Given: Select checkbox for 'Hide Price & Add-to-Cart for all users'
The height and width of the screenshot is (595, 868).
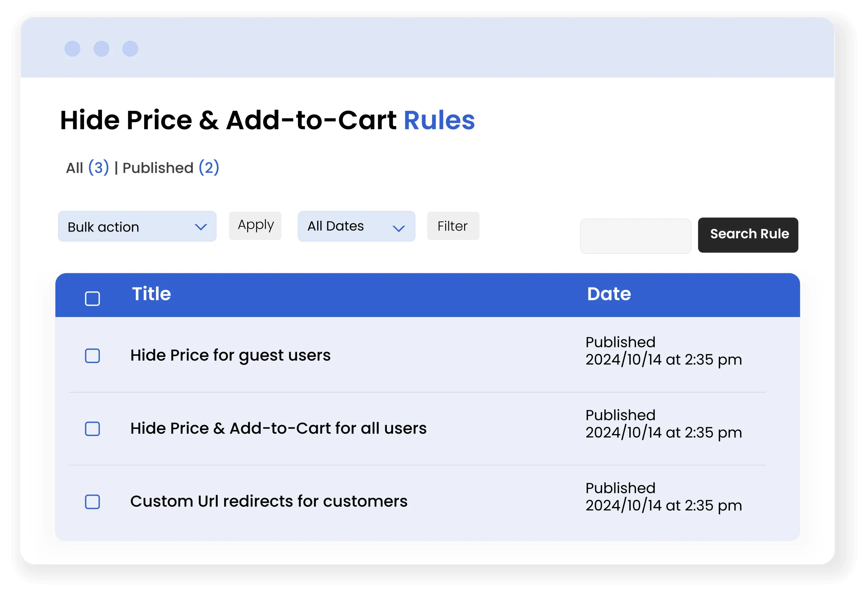Looking at the screenshot, I should (x=92, y=429).
